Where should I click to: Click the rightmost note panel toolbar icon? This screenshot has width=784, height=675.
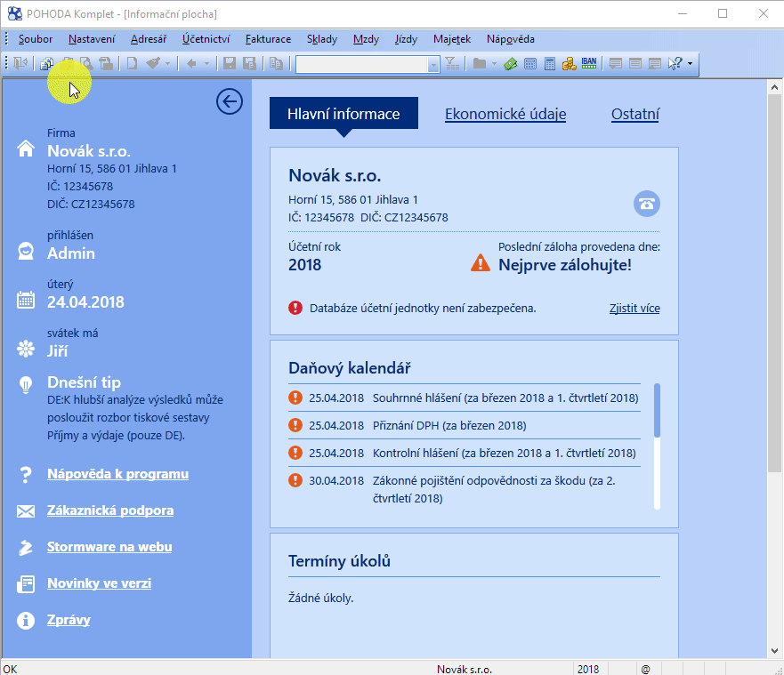[654, 63]
